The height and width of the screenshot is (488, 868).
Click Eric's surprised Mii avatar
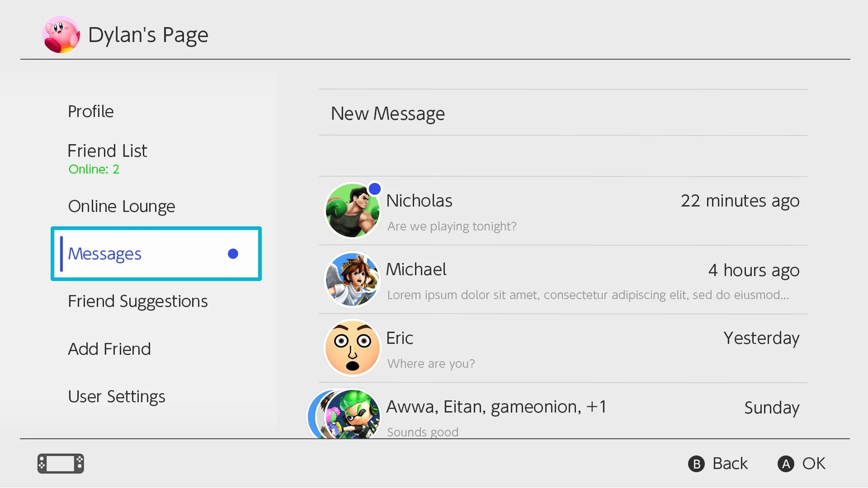click(353, 348)
